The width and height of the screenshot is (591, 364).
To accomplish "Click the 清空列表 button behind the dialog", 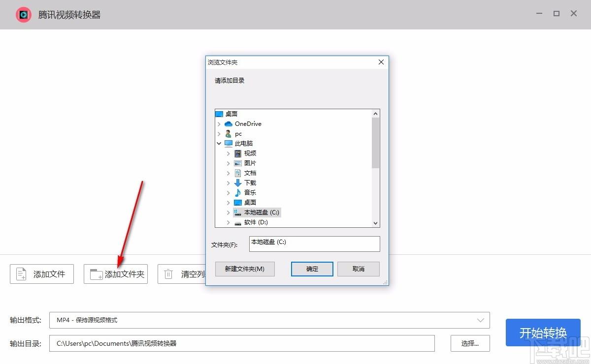I will [181, 274].
